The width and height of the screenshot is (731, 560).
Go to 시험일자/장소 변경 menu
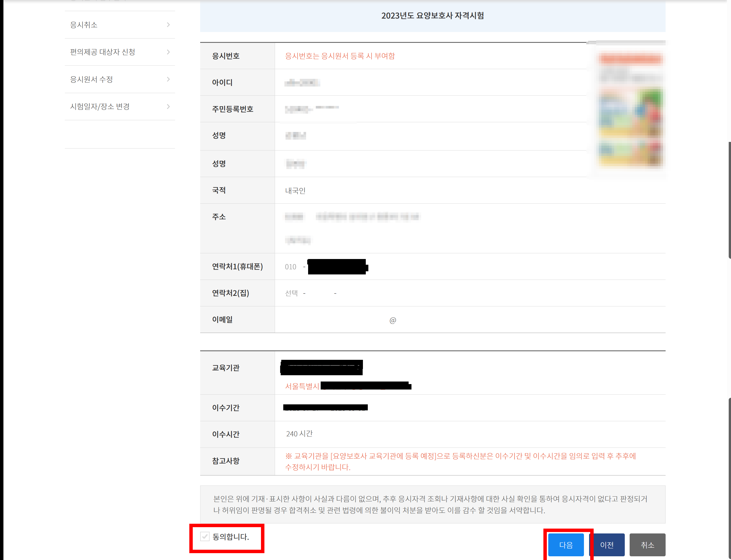100,107
